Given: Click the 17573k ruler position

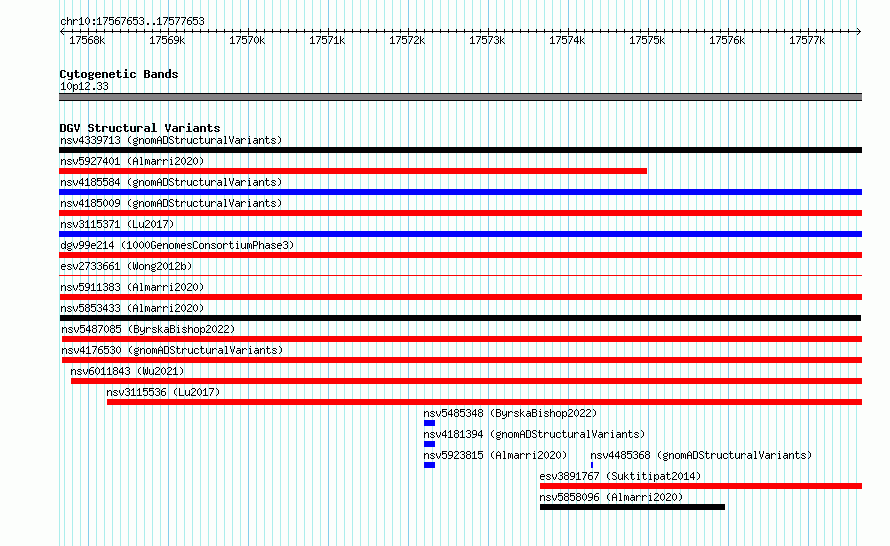Looking at the screenshot, I should click(x=487, y=40).
